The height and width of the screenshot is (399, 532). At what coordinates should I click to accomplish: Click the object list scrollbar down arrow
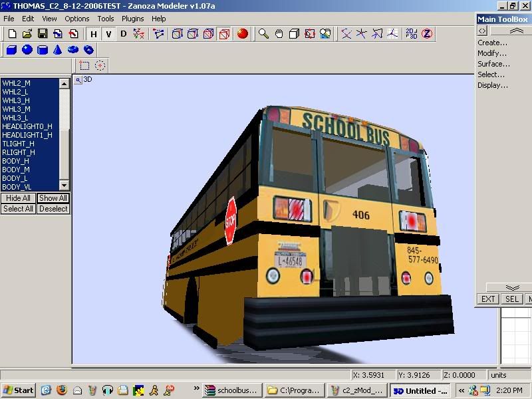pyautogui.click(x=65, y=186)
